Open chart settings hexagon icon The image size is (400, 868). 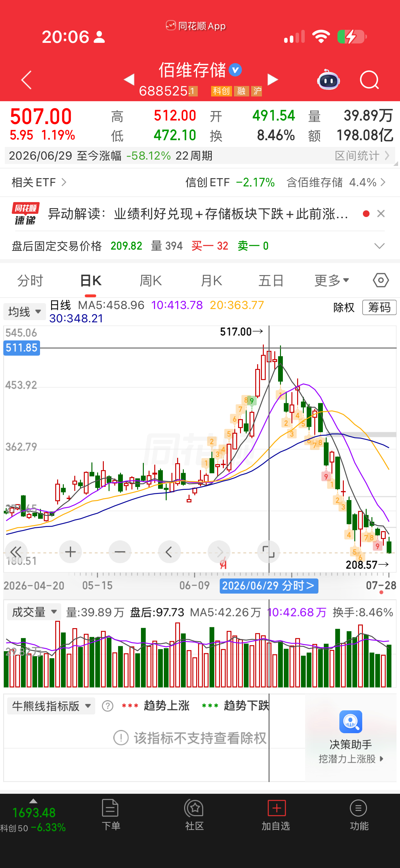pyautogui.click(x=381, y=280)
